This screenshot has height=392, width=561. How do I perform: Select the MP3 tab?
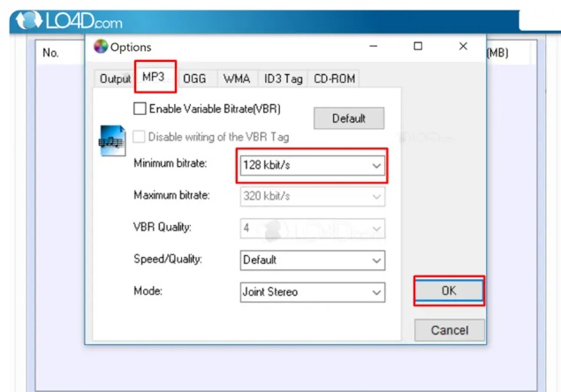click(154, 78)
